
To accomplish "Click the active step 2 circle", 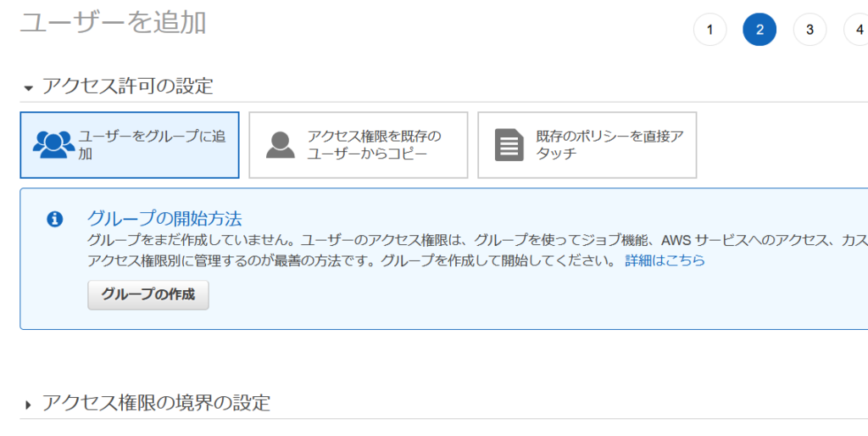I will pos(759,30).
